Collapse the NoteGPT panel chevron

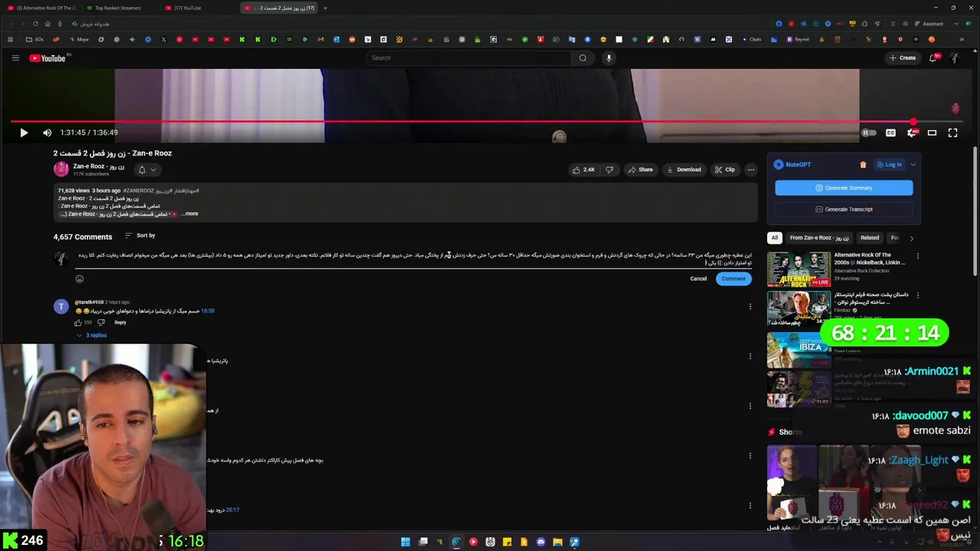(x=913, y=165)
